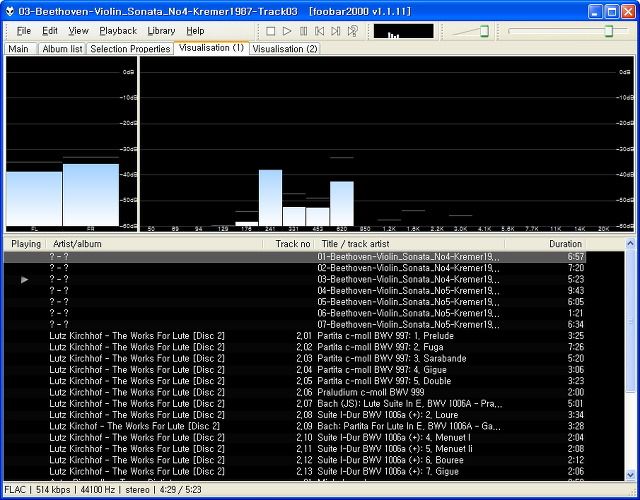Select Suite I-Dur BWV 1006a: 5. Menuet II
This screenshot has height=500, width=640.
pos(295,449)
